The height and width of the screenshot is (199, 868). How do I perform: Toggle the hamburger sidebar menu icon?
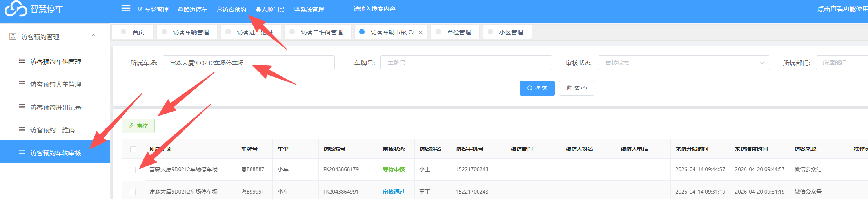tap(126, 8)
